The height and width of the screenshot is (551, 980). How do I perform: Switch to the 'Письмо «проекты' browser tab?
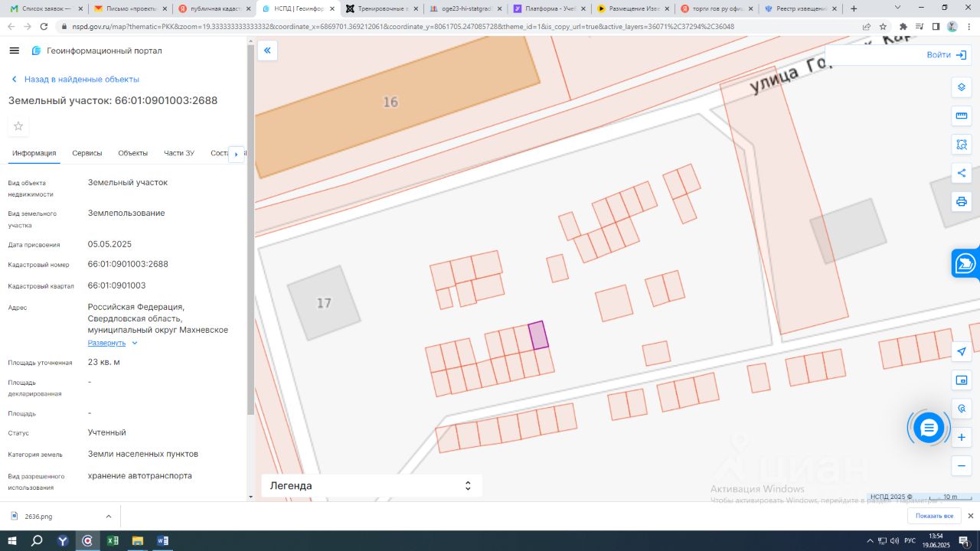point(129,8)
